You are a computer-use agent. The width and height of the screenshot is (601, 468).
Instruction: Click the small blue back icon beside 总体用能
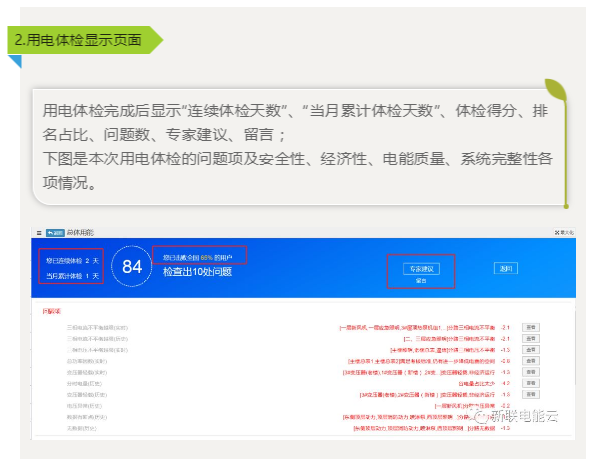(x=49, y=232)
